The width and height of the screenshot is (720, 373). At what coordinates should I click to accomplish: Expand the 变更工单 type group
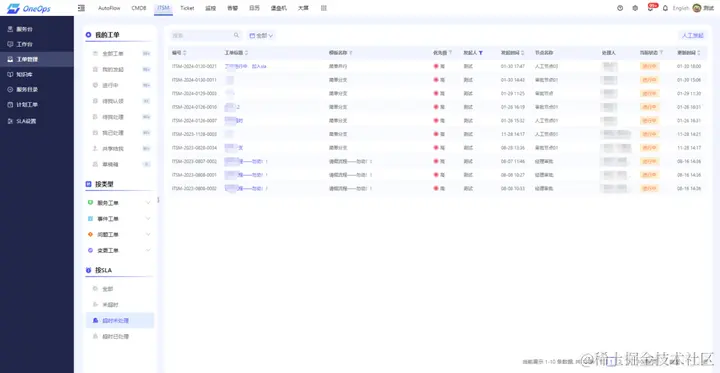coord(148,250)
